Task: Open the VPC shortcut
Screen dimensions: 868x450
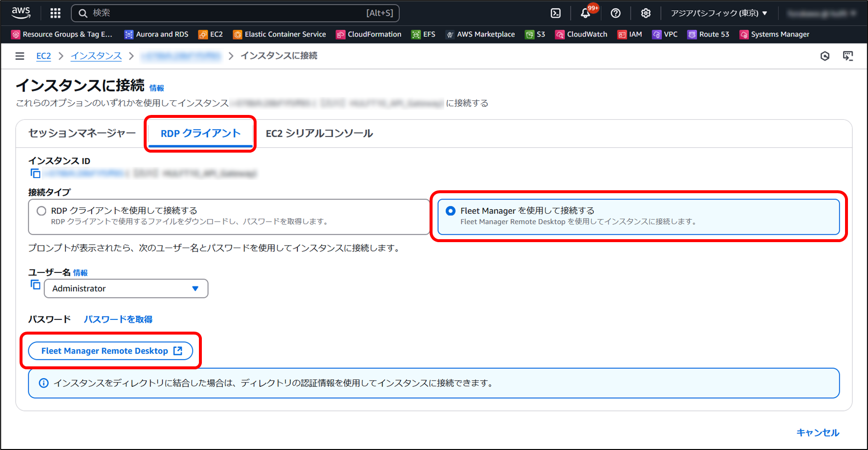Action: coord(665,34)
